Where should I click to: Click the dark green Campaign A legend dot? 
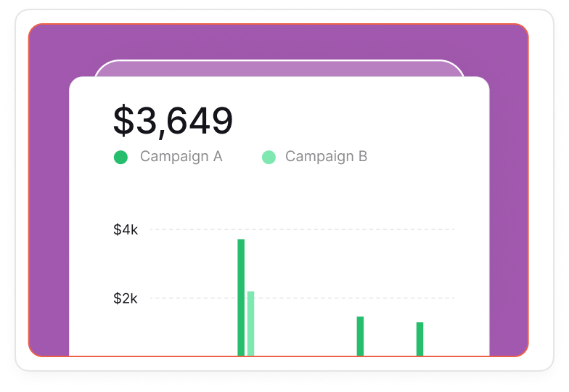(x=120, y=157)
